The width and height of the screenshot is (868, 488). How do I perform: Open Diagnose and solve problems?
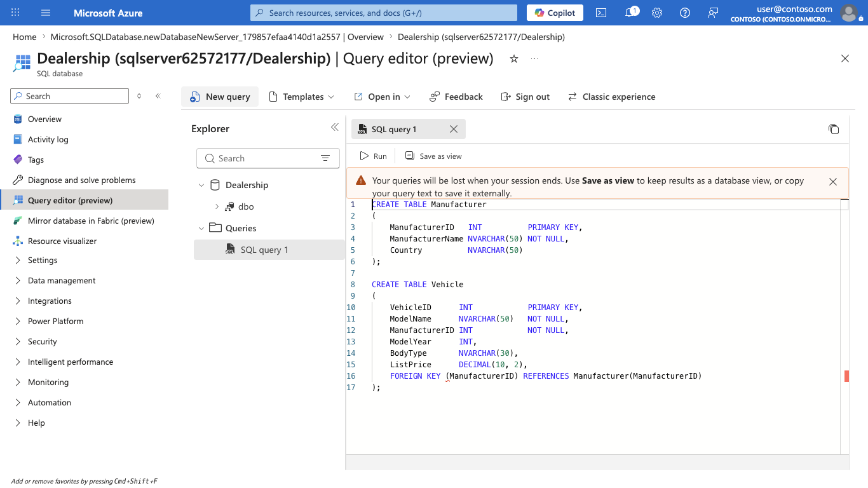coord(81,180)
